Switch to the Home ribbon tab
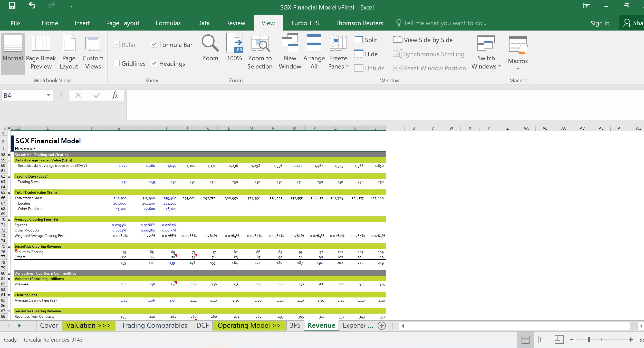Viewport: 644px width, 348px height. 50,23
